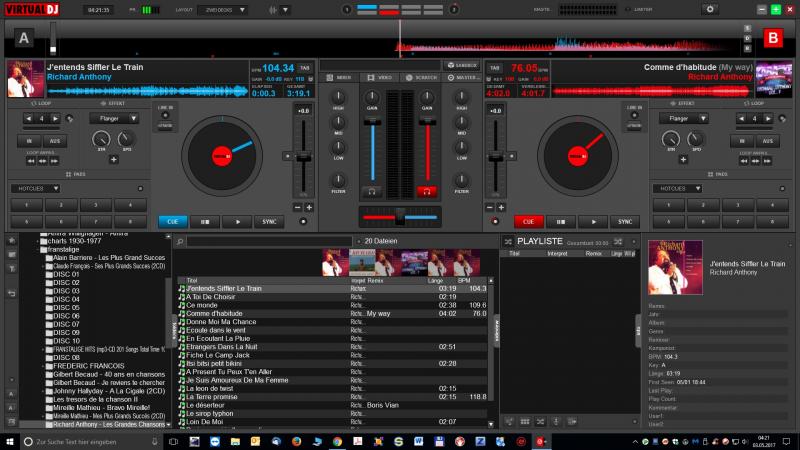
Task: Open the layout selector dropdown
Action: 223,10
